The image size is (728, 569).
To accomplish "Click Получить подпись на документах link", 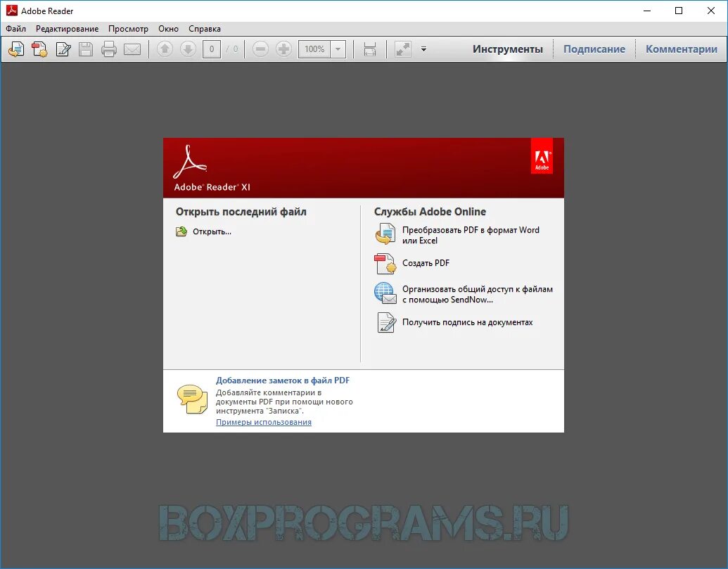I will coord(468,322).
